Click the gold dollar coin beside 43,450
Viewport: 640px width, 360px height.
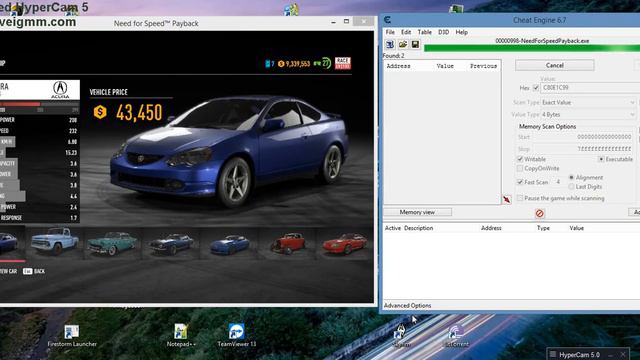click(x=100, y=112)
